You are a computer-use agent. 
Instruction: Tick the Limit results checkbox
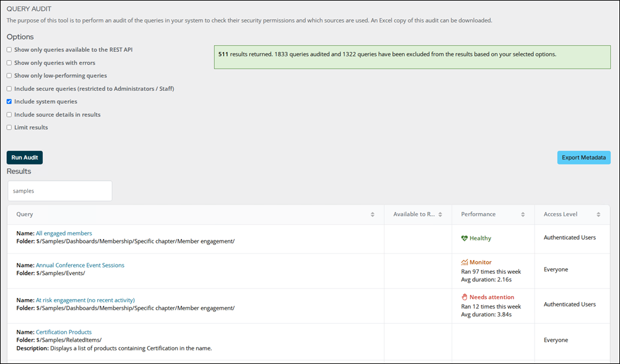tap(9, 127)
